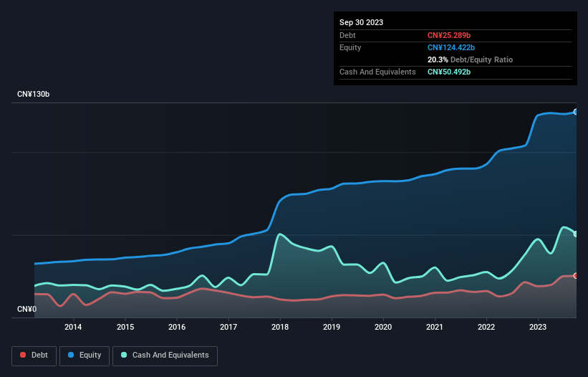
Task: Click the Debt row label in tooltip
Action: pyautogui.click(x=347, y=35)
